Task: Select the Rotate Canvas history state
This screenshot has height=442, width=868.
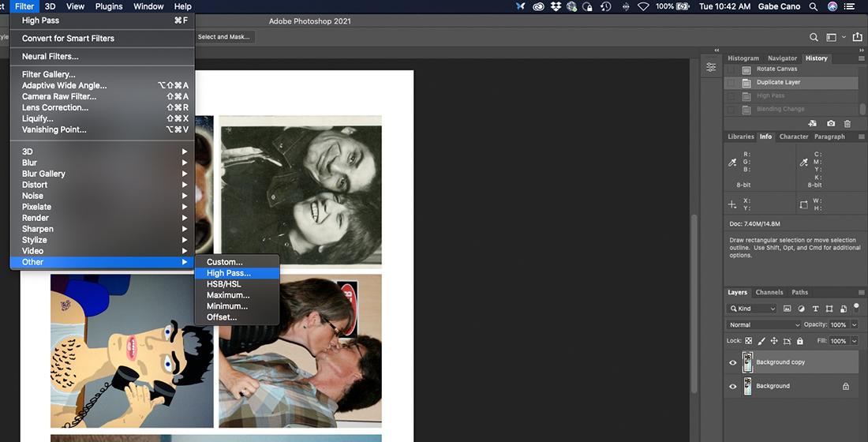Action: (x=776, y=69)
